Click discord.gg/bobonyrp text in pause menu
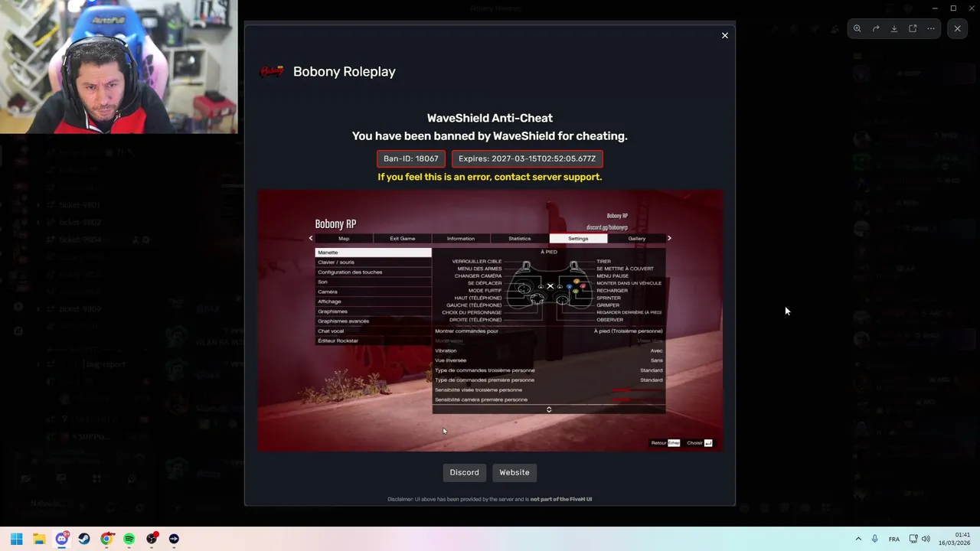980x551 pixels. [607, 227]
